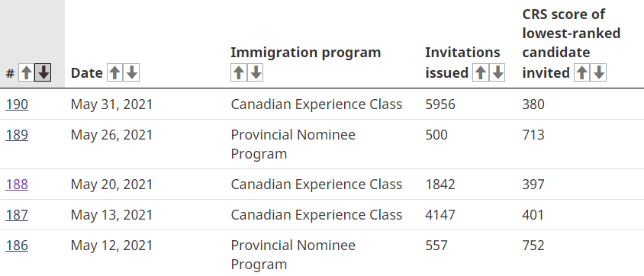Sort Date column descending

(x=131, y=73)
